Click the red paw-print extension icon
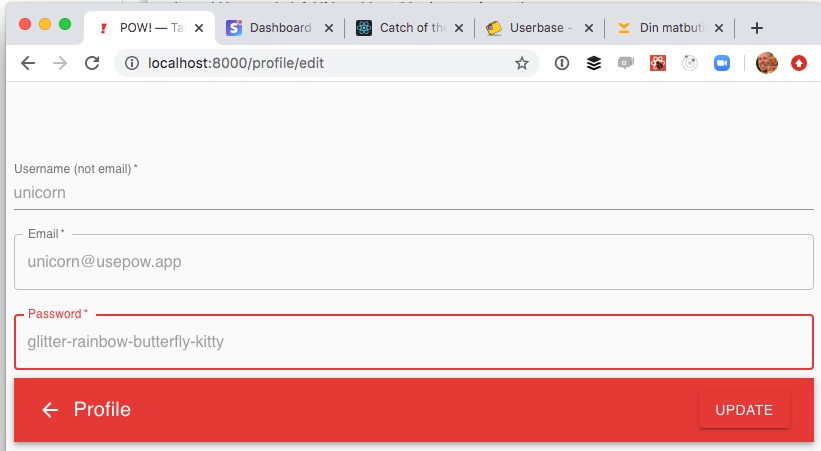This screenshot has width=821, height=451. click(x=658, y=63)
